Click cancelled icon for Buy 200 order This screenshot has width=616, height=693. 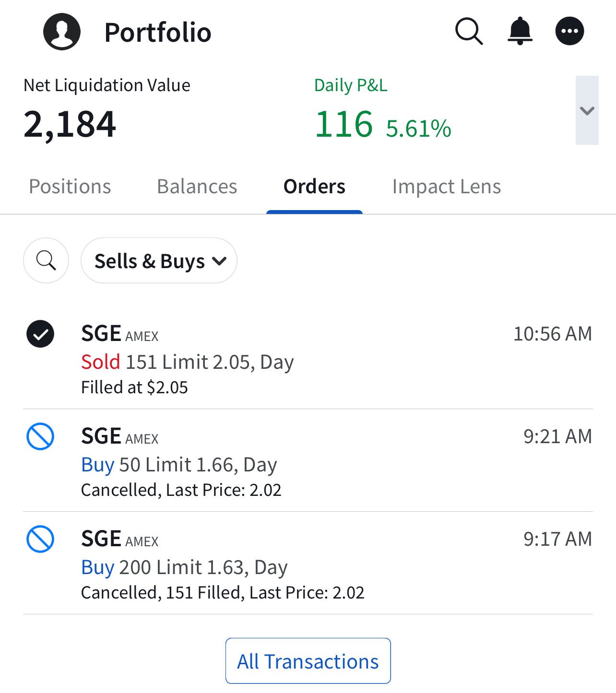[x=40, y=539]
